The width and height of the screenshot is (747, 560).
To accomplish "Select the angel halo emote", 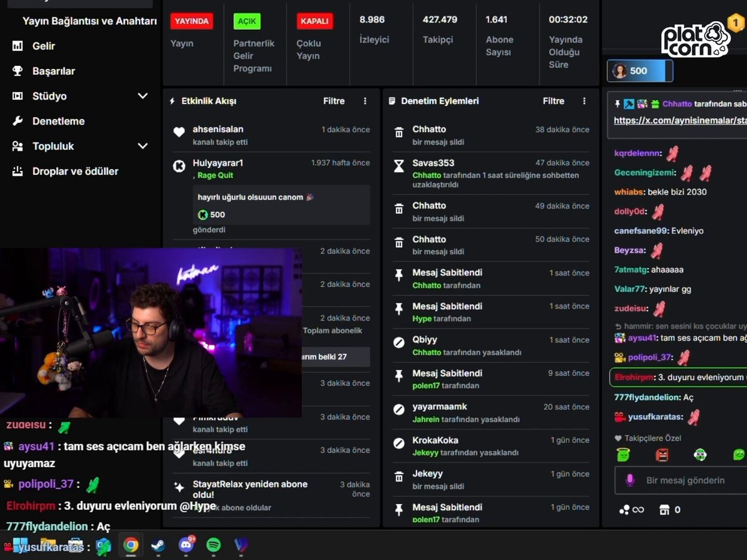I will (x=624, y=455).
